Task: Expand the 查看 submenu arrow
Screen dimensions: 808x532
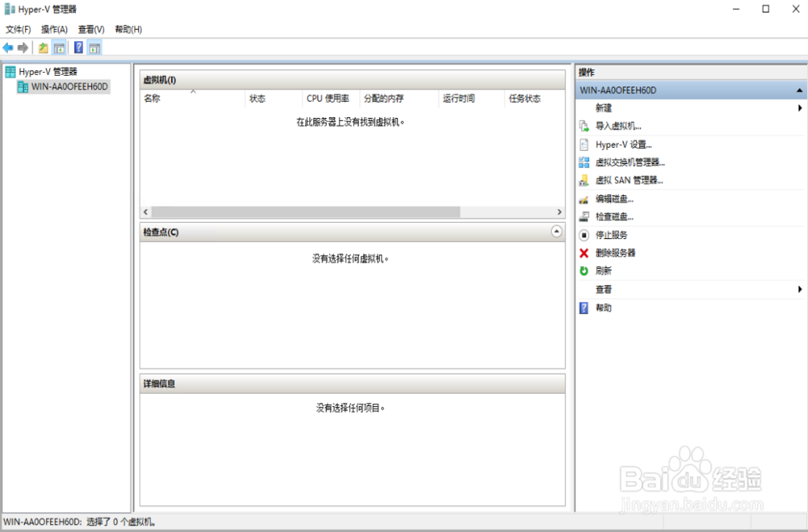Action: (x=800, y=289)
